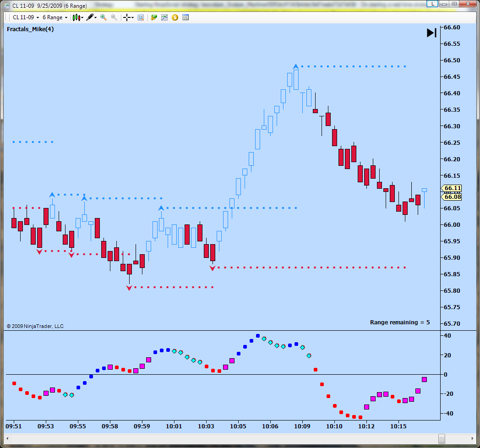Open the crosshair cursor type dropdown
Viewport: 480px width, 448px height.
click(128, 17)
